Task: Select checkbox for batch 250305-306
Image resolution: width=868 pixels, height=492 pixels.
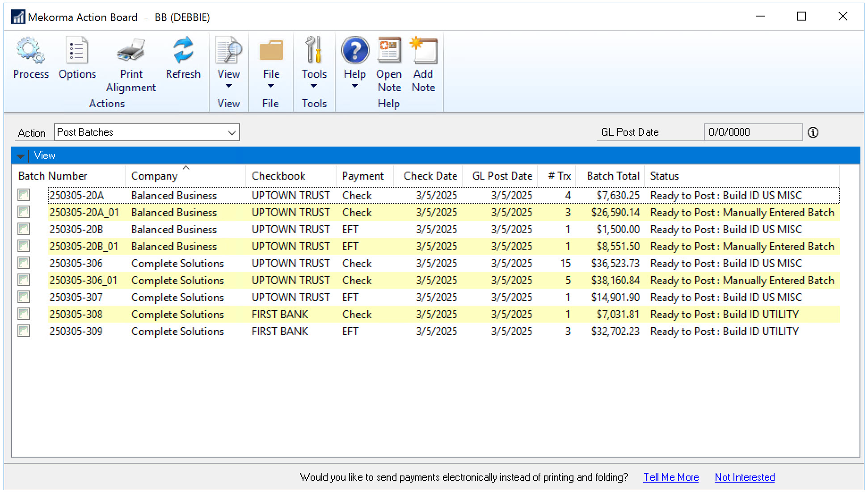Action: (24, 263)
